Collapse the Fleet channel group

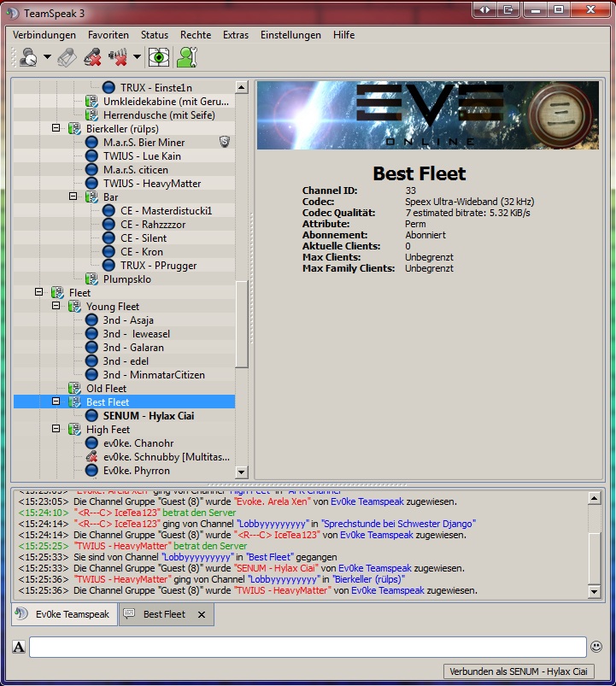tap(39, 292)
